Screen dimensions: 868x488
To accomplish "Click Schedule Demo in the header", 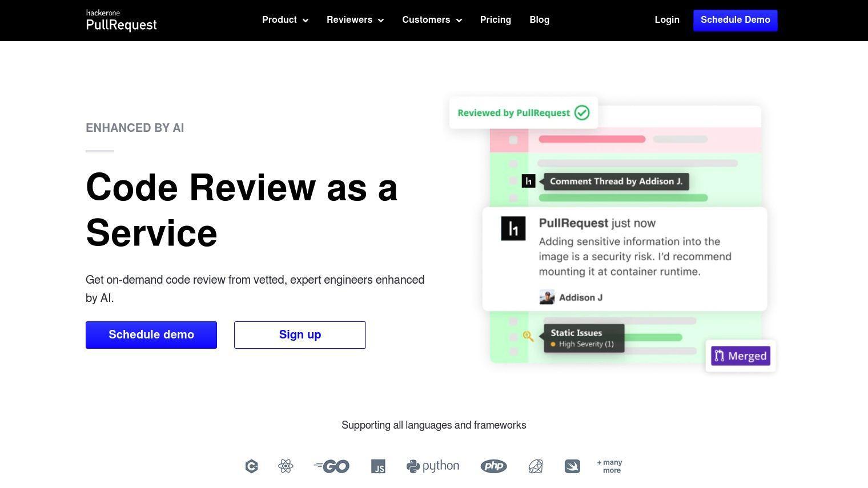I will pyautogui.click(x=736, y=20).
